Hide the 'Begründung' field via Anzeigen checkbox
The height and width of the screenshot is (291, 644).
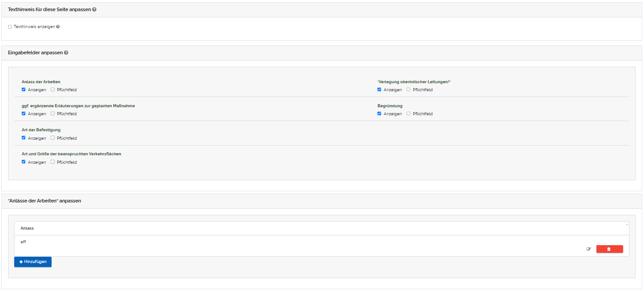379,113
